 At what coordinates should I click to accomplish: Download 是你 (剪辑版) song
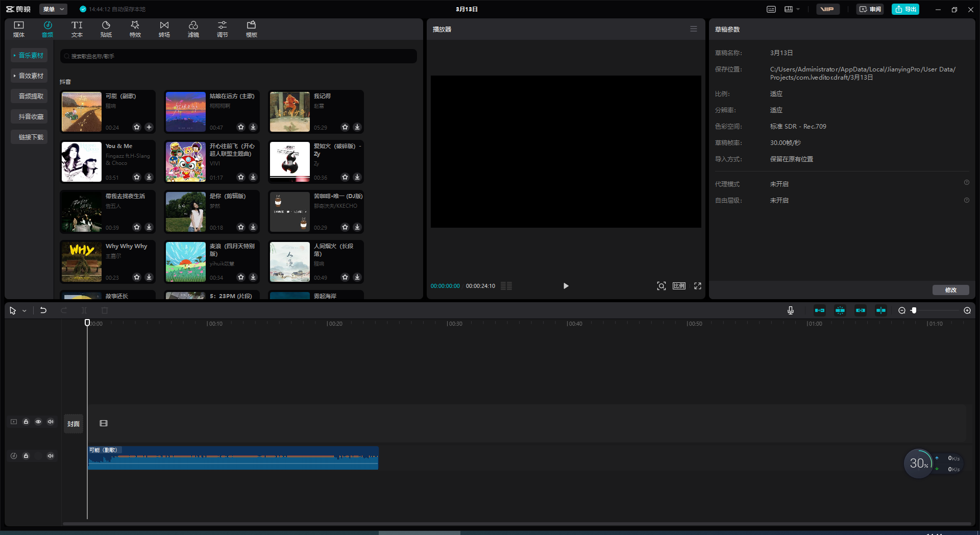click(x=253, y=227)
